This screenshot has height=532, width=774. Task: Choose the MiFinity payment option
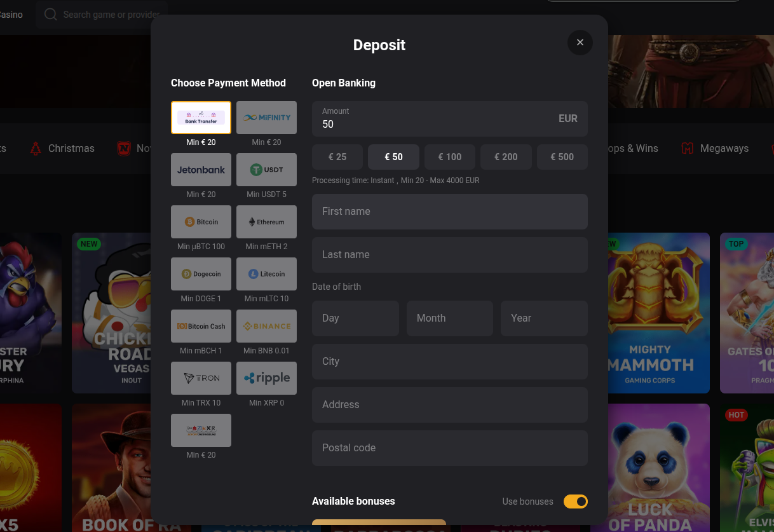pos(266,118)
